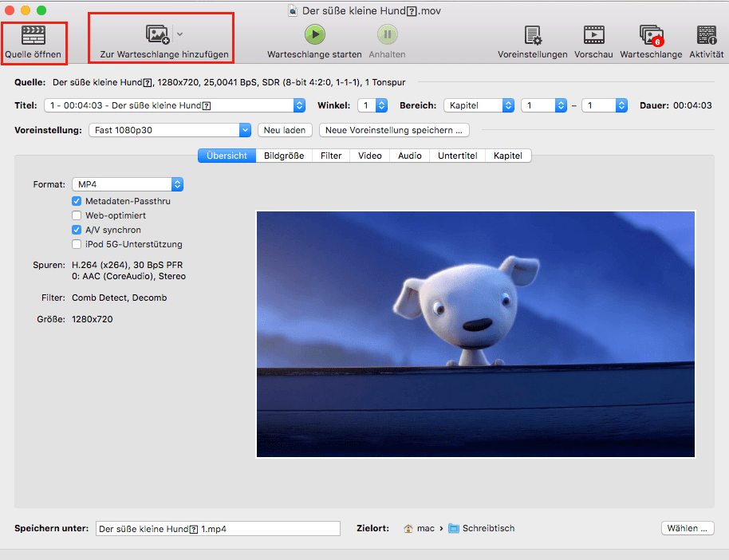Open the Vorschau preview window
729x560 pixels.
click(593, 35)
